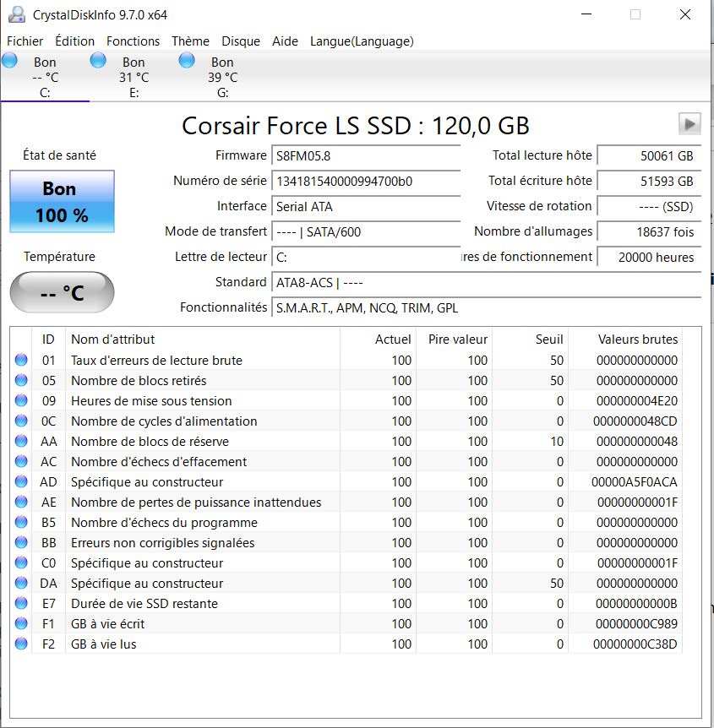This screenshot has width=714, height=728.
Task: Click status orb of attribute BB row
Action: [21, 542]
